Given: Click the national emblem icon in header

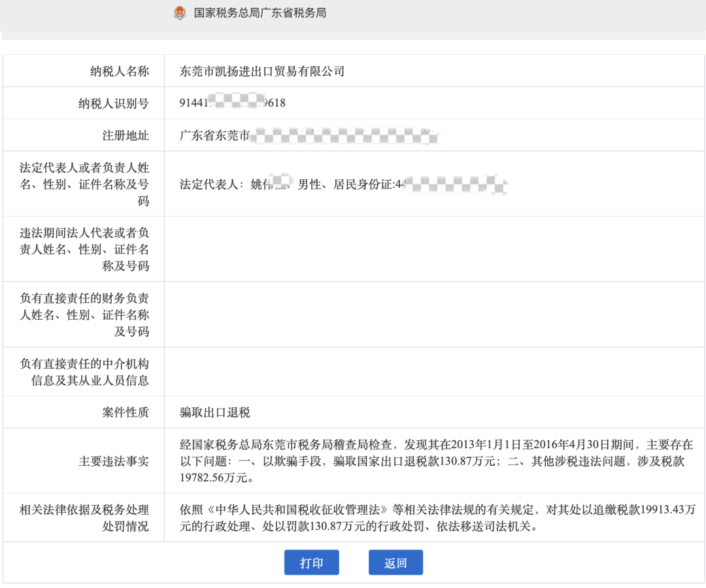Looking at the screenshot, I should pos(180,13).
